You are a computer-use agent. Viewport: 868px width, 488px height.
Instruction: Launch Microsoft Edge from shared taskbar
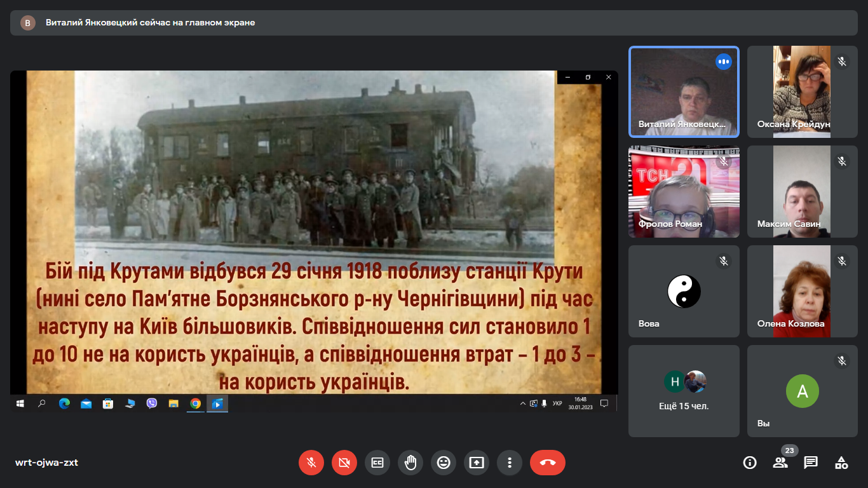pos(64,403)
